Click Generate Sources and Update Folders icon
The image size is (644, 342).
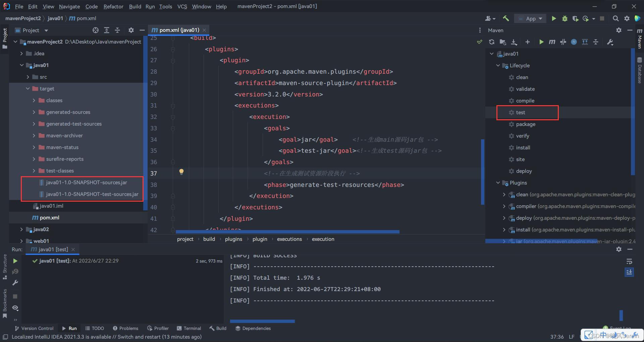[x=503, y=42]
